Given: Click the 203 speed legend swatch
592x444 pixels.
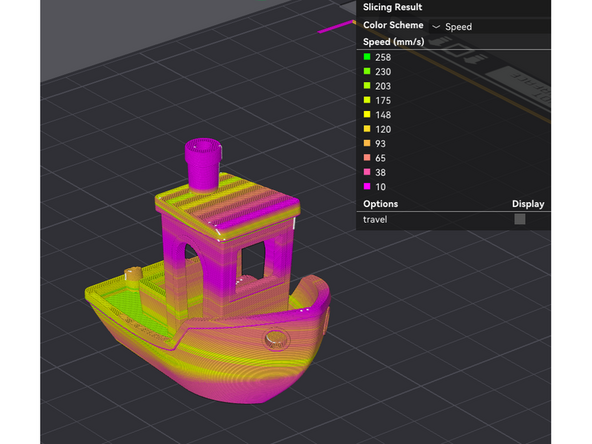Looking at the screenshot, I should click(x=367, y=85).
